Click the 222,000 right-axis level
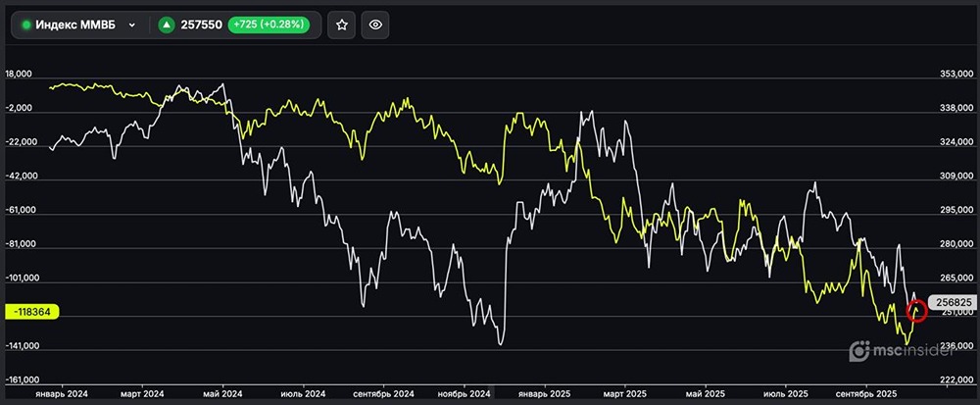The width and height of the screenshot is (980, 405). point(956,380)
